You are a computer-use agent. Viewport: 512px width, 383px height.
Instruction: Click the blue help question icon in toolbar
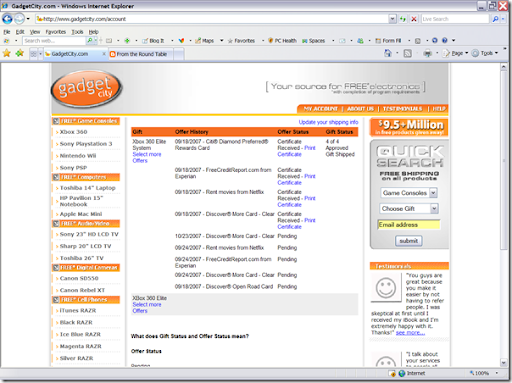coord(444,40)
